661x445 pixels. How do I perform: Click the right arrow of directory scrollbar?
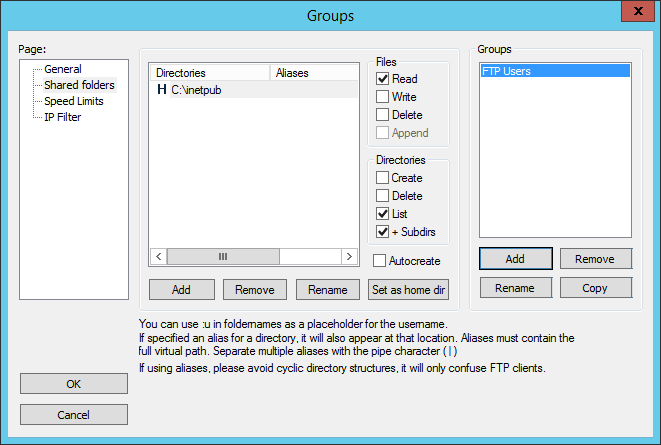[x=349, y=256]
